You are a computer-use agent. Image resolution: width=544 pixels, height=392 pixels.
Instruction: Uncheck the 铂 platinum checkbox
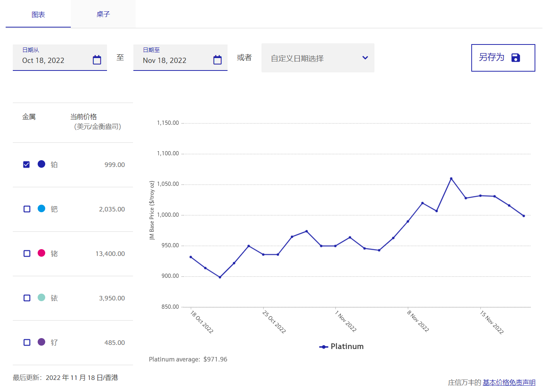click(26, 165)
